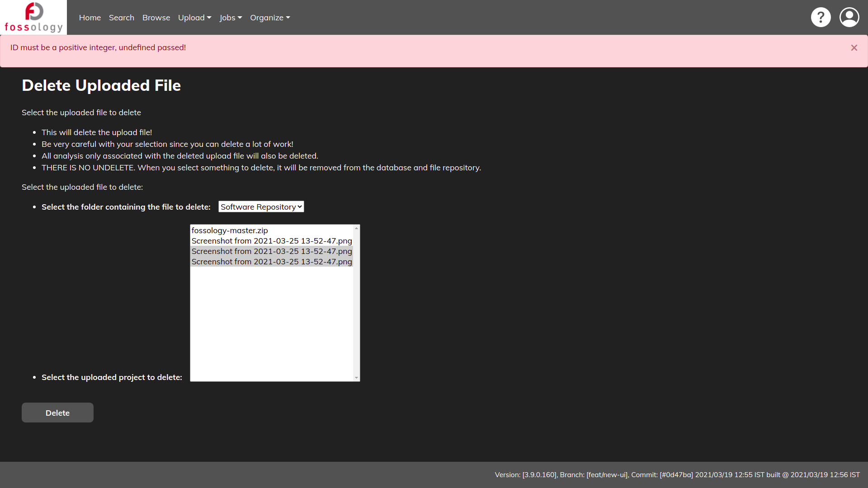
Task: Dismiss the error alert close icon
Action: point(854,47)
